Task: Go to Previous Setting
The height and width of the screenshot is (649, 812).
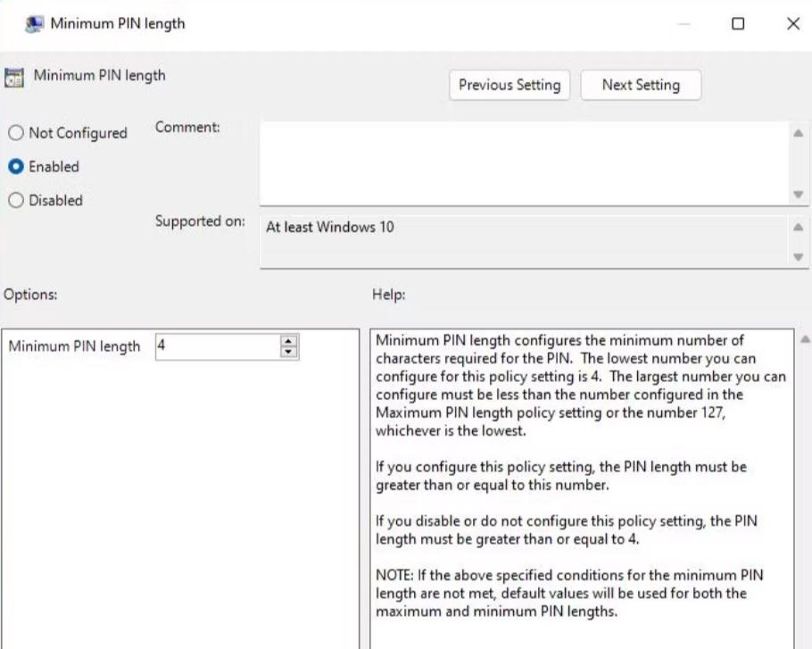Action: pyautogui.click(x=509, y=86)
